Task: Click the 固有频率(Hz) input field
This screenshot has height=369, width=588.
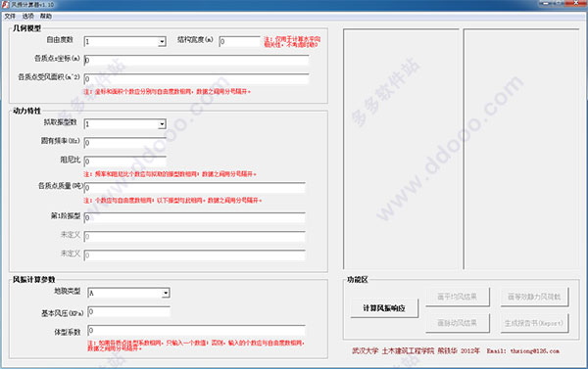Action: 124,143
